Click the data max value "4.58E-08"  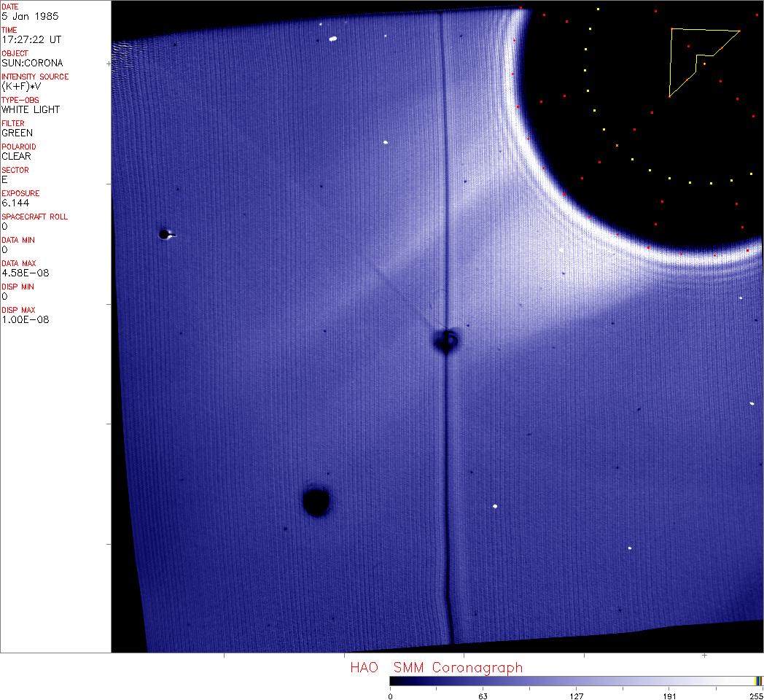[26, 273]
